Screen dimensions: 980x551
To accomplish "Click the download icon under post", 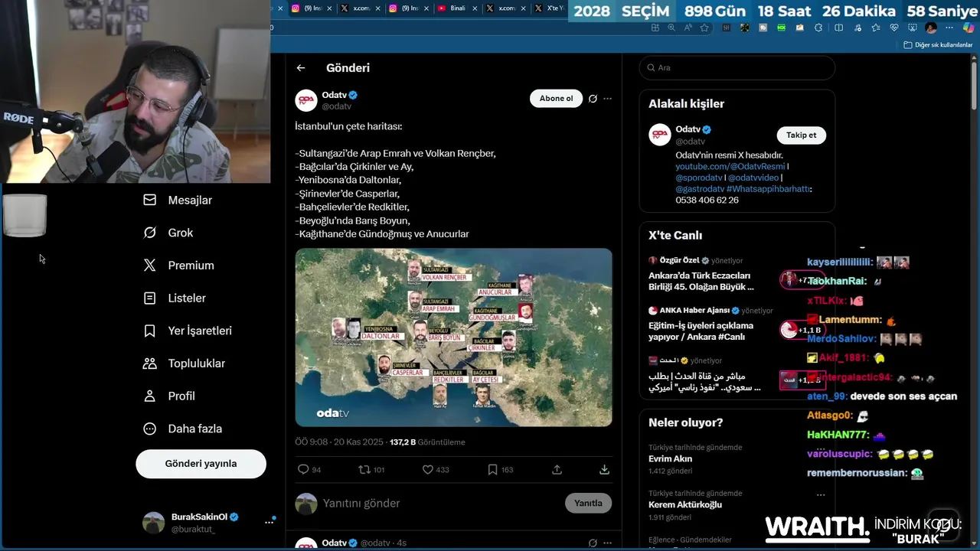I will coord(604,470).
